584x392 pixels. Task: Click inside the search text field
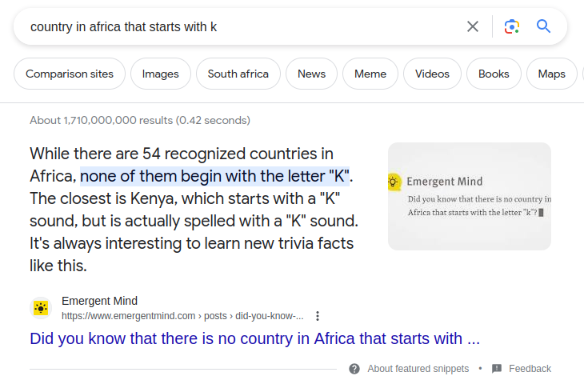[x=242, y=27]
